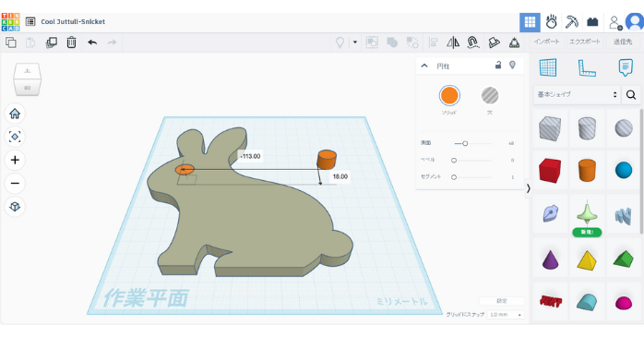
Task: Click the Duplicate and repeat icon
Action: pyautogui.click(x=52, y=42)
